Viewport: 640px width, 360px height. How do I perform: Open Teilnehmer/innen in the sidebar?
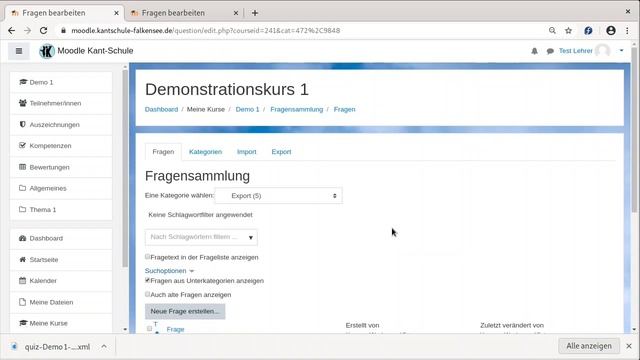[61, 104]
